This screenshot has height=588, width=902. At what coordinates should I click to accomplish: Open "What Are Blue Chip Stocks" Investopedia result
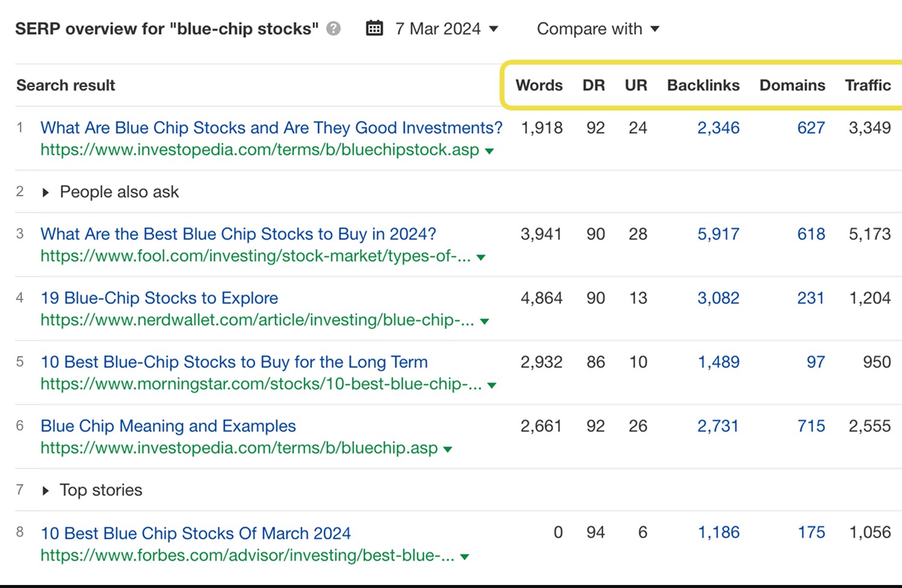tap(271, 128)
